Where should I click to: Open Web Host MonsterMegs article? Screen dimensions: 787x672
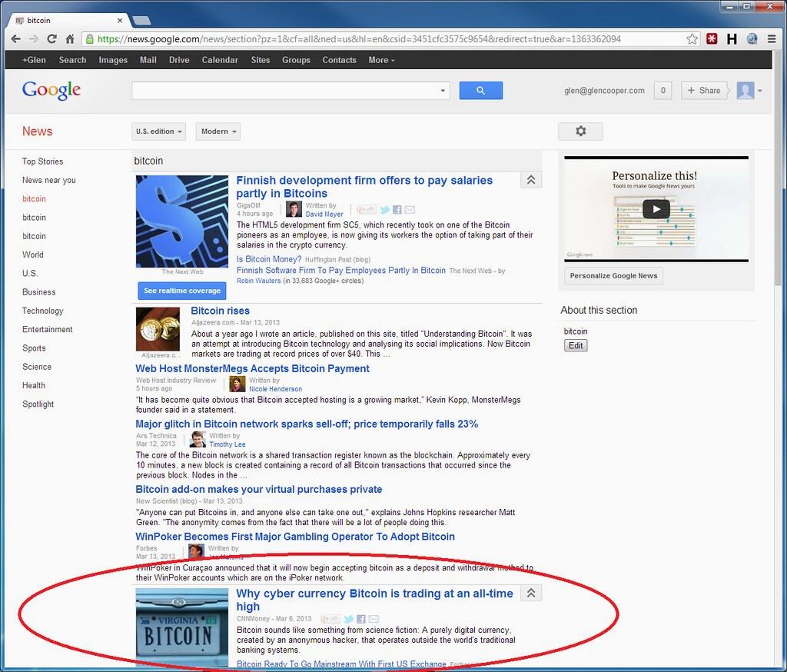[252, 368]
